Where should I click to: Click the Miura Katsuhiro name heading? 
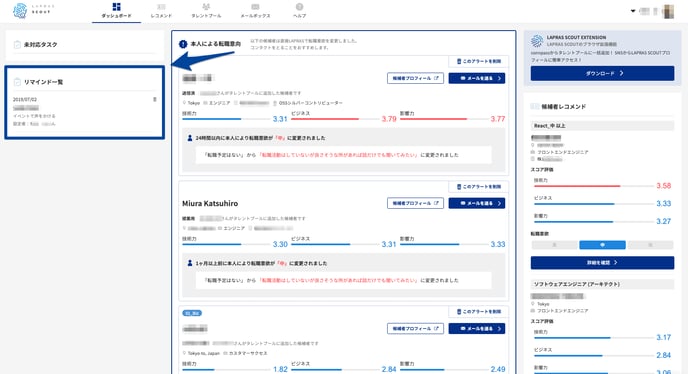click(x=210, y=203)
